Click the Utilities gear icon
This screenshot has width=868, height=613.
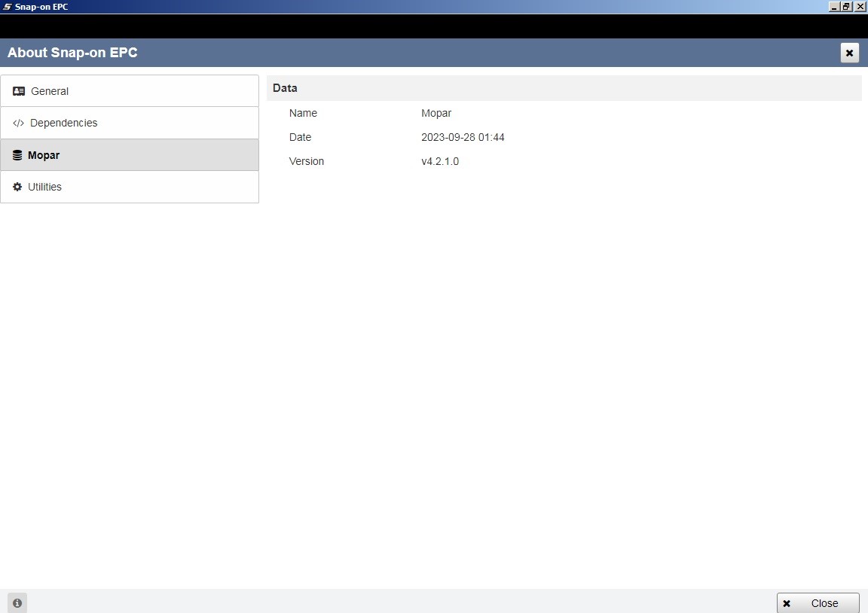(x=17, y=187)
